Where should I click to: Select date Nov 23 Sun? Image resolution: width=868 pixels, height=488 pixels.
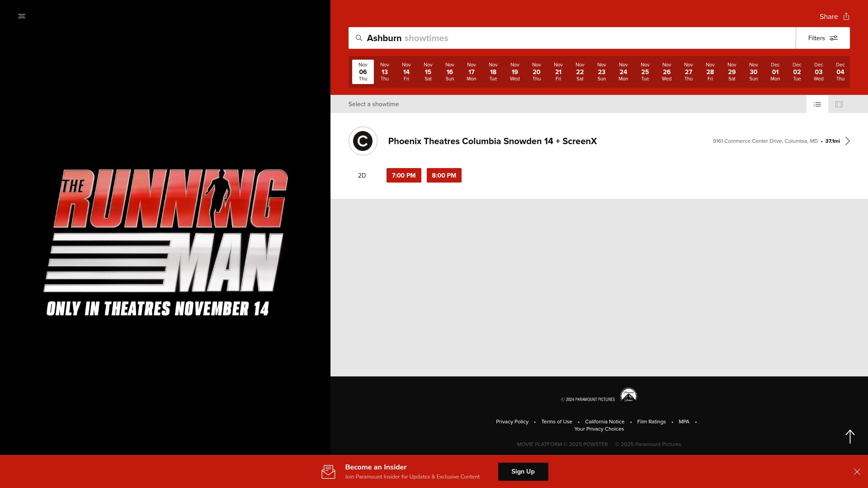point(602,72)
